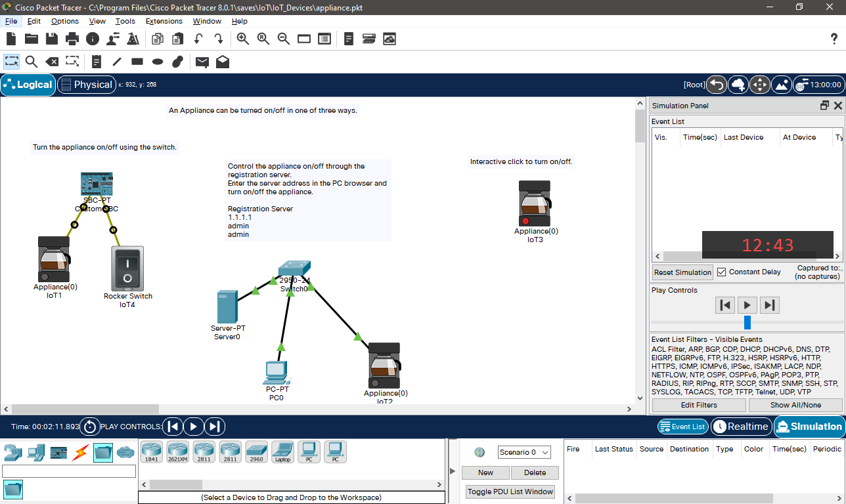Zoom in on the workspace
846x504 pixels.
(243, 39)
